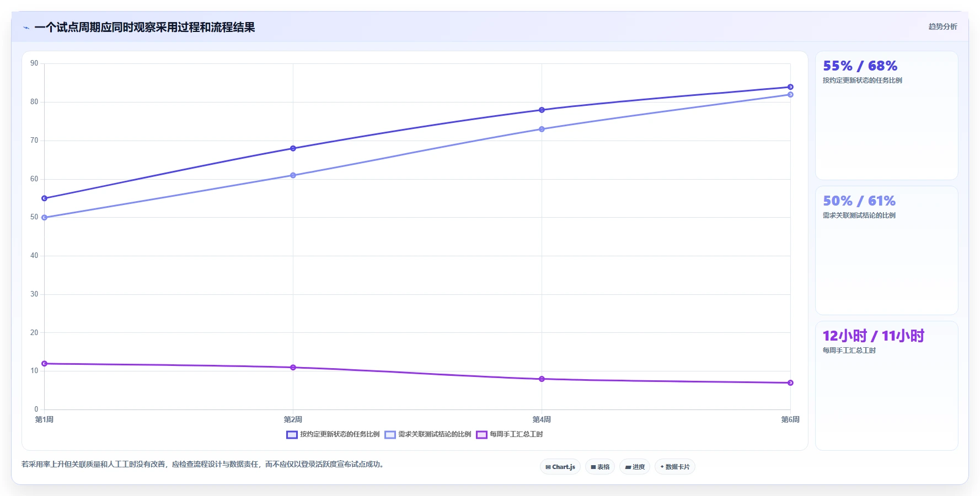980x496 pixels.
Task: Select the 第2周 point on purple 手工汇总工时 line
Action: click(x=293, y=368)
